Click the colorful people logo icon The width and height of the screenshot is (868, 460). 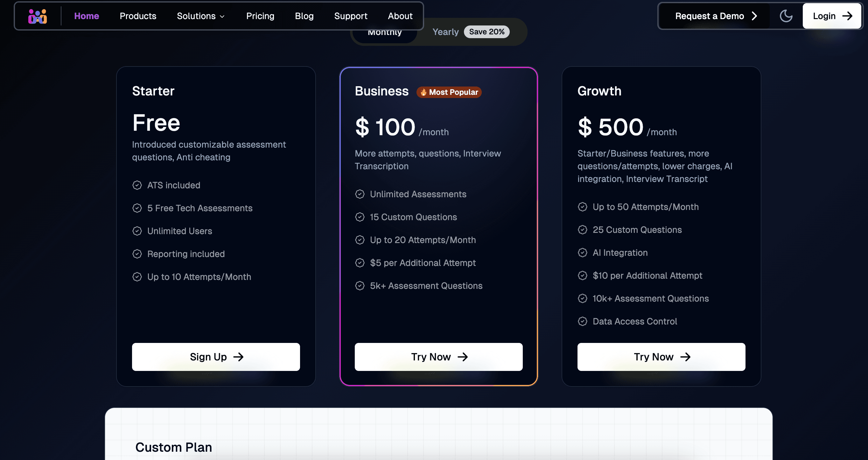(38, 16)
